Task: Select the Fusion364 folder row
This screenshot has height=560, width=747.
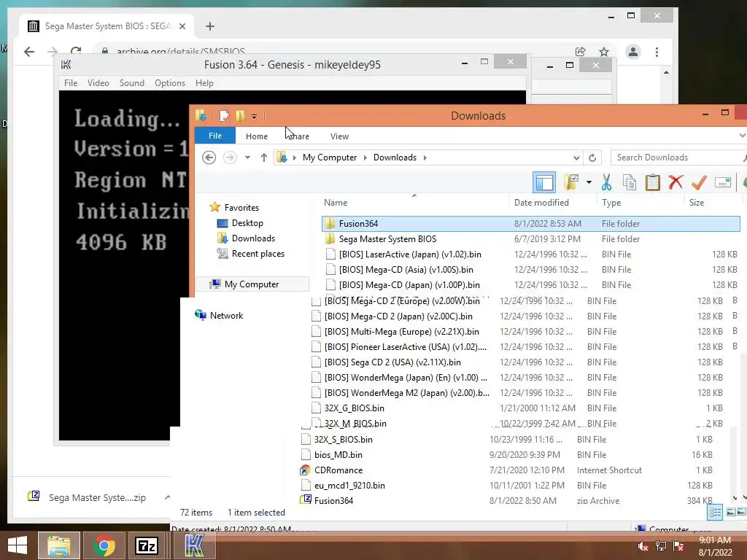Action: point(531,223)
